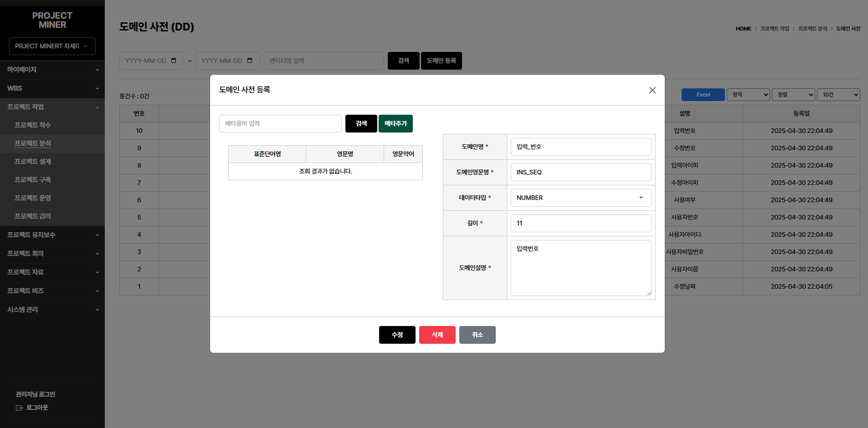Open the 데이터타입 NUMBER dropdown

[x=580, y=198]
